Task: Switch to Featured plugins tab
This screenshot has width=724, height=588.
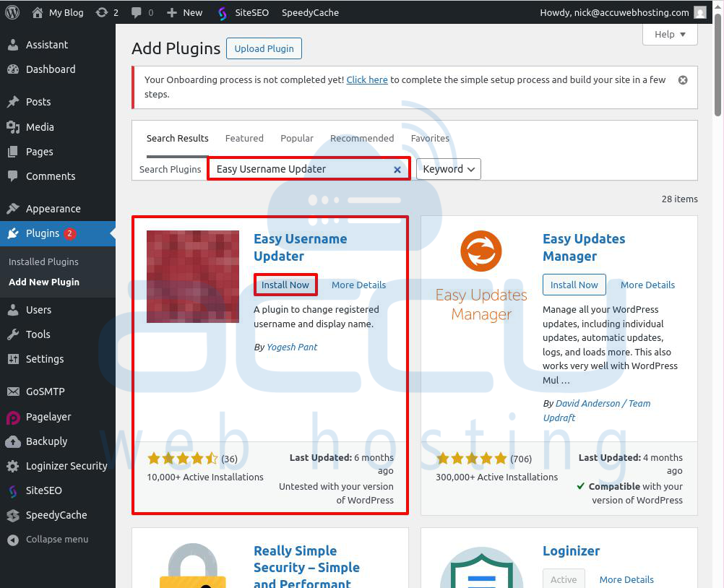Action: point(244,139)
